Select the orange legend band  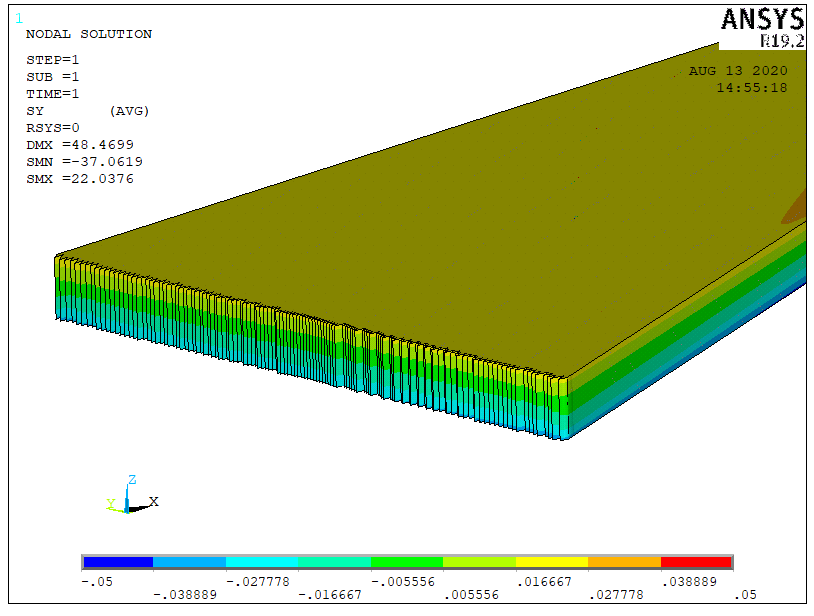click(624, 562)
